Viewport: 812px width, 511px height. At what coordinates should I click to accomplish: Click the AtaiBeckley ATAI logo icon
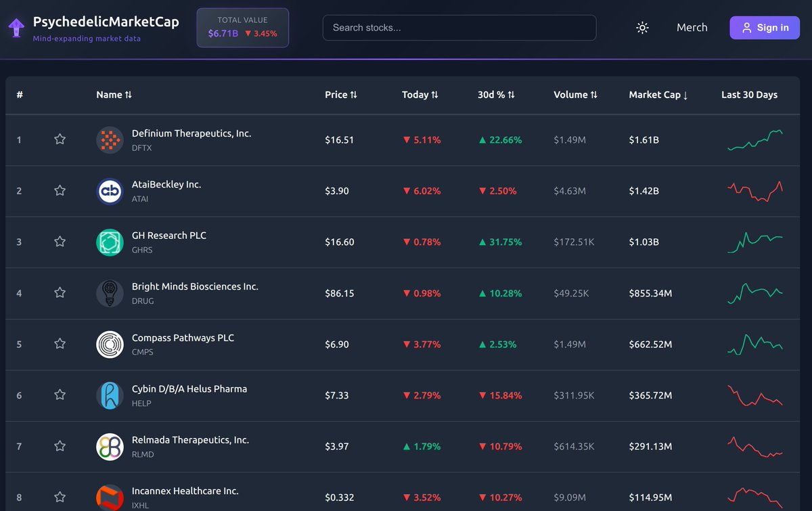tap(110, 191)
